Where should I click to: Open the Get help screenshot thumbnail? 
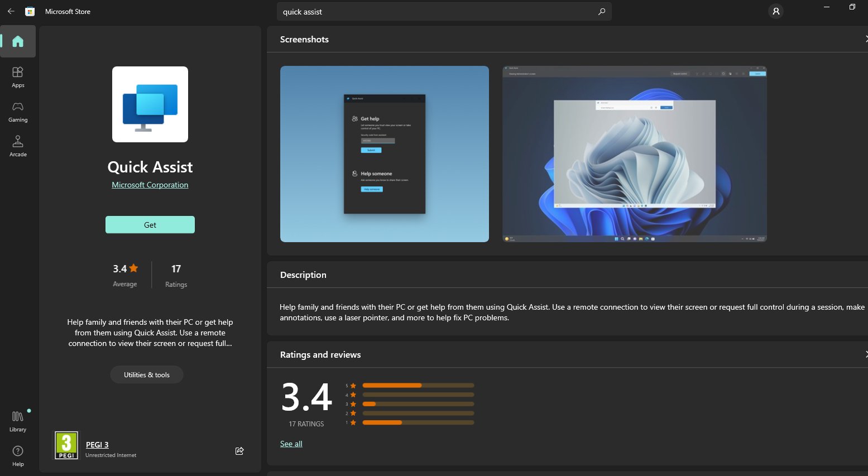click(385, 154)
